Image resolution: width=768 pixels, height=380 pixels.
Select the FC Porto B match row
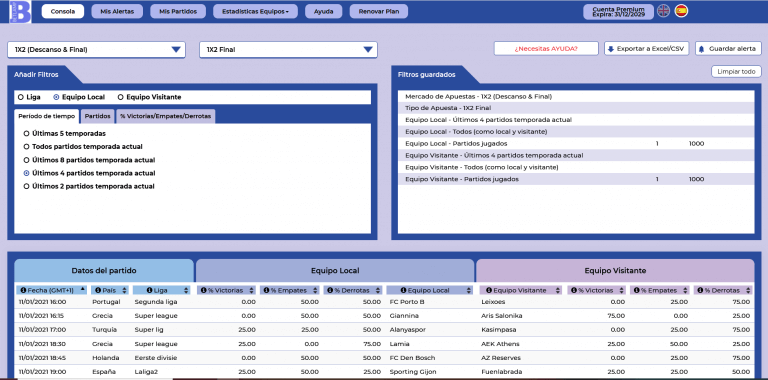[x=384, y=302]
